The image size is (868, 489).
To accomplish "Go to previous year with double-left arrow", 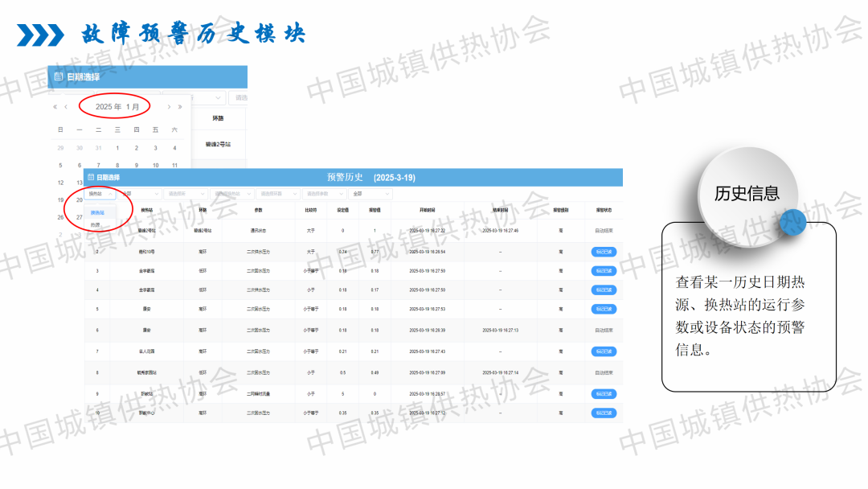I will 55,107.
